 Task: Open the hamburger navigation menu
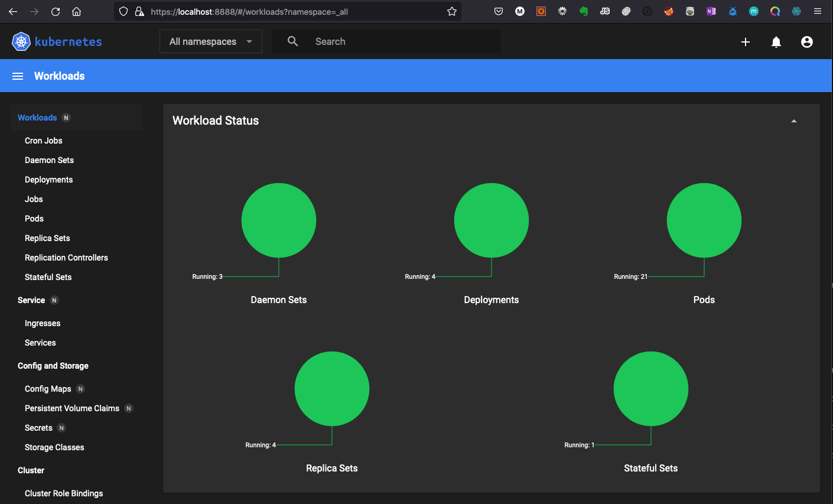[18, 76]
